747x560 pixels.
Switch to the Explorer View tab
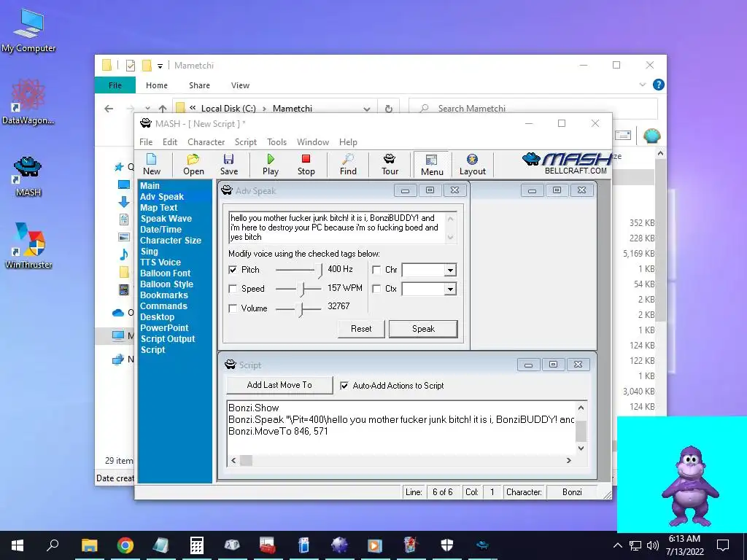(240, 85)
